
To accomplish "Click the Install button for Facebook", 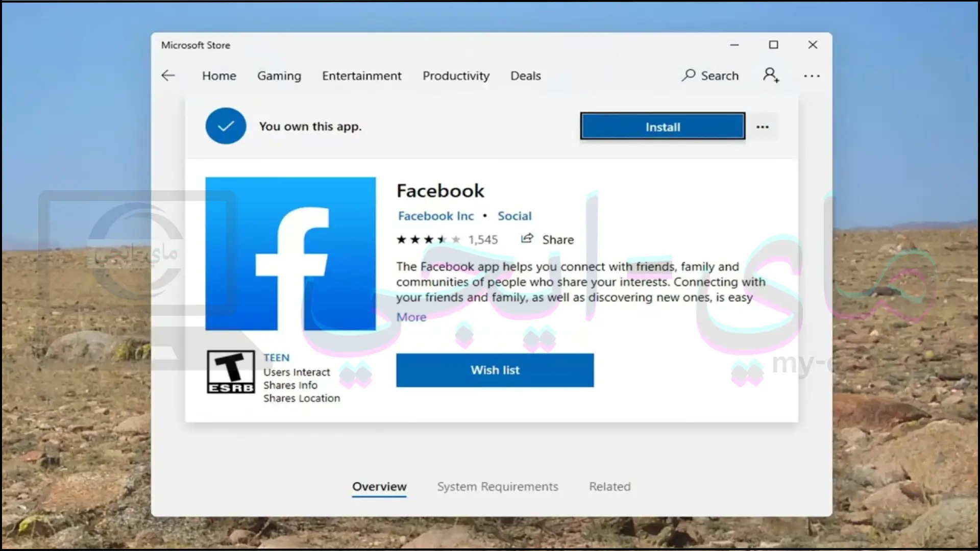I will (x=663, y=127).
